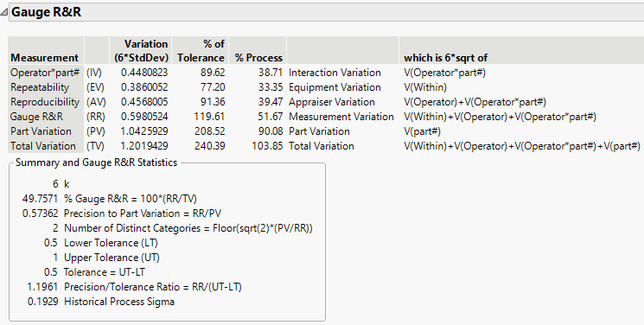Select process percentage 90.08

click(x=271, y=131)
